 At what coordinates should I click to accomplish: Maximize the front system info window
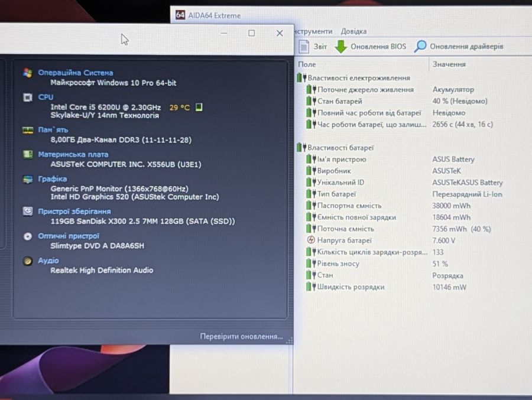click(x=251, y=33)
